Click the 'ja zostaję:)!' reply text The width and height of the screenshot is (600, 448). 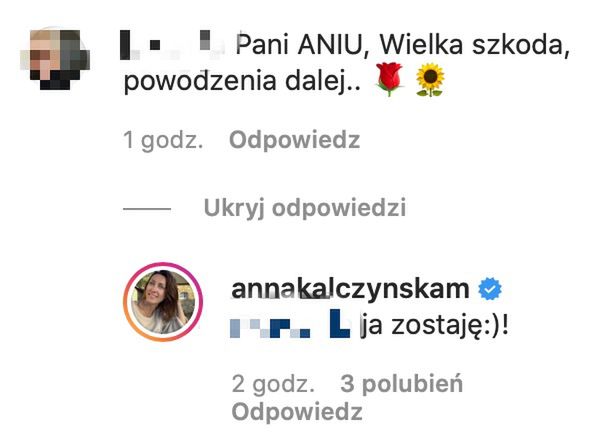click(x=435, y=326)
